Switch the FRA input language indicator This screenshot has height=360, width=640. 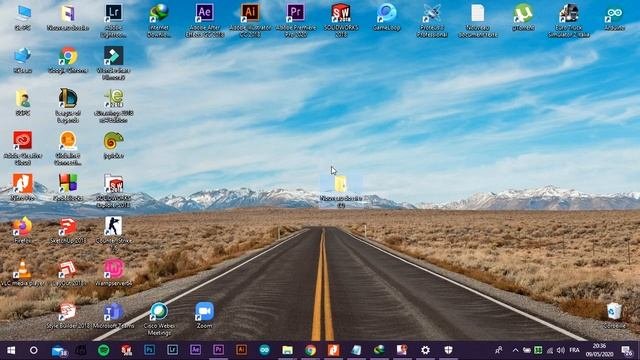click(574, 350)
